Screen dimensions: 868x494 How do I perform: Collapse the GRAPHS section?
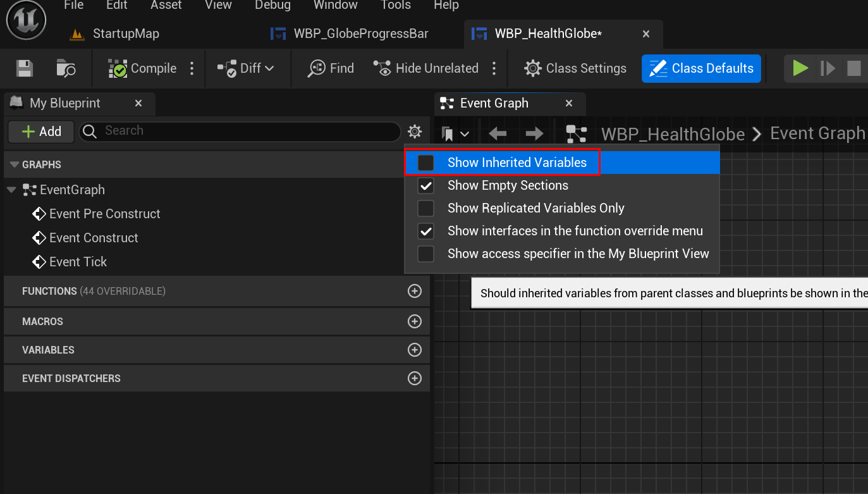tap(15, 164)
